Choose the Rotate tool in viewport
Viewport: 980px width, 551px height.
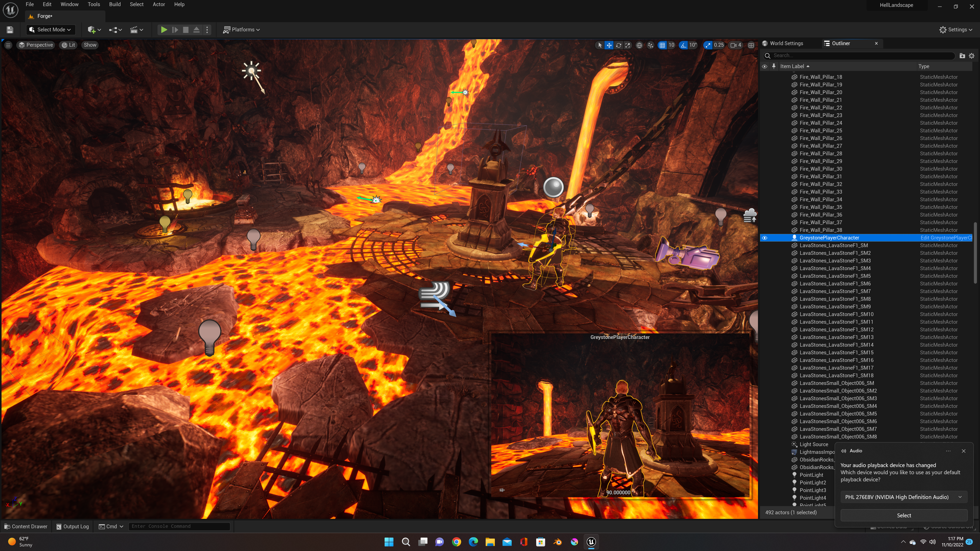click(619, 45)
